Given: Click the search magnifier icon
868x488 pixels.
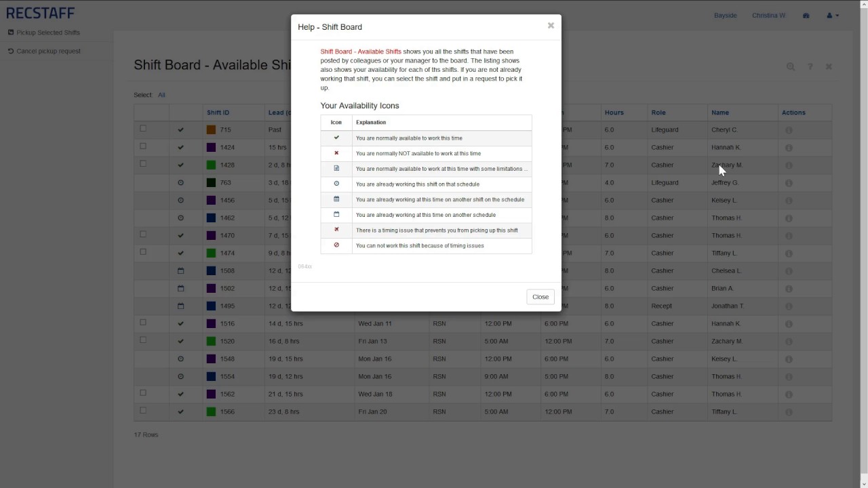Looking at the screenshot, I should [x=791, y=66].
